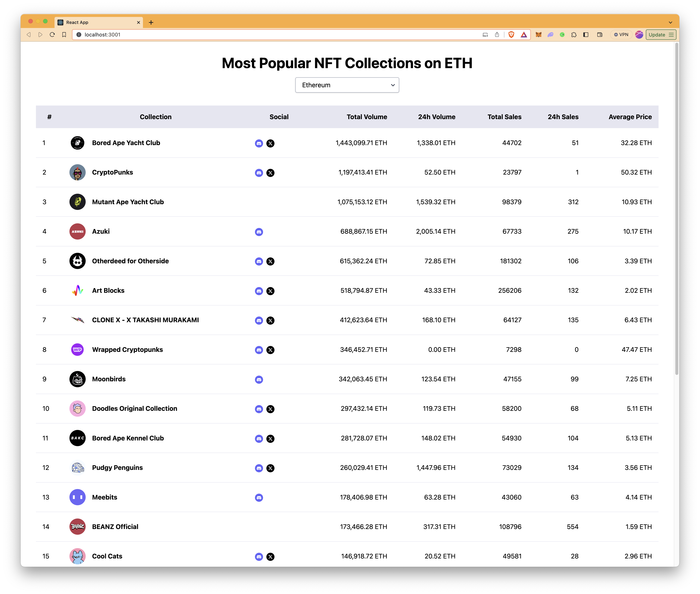This screenshot has height=594, width=700.
Task: Open Otherdeed for Otherside X icon
Action: click(270, 261)
